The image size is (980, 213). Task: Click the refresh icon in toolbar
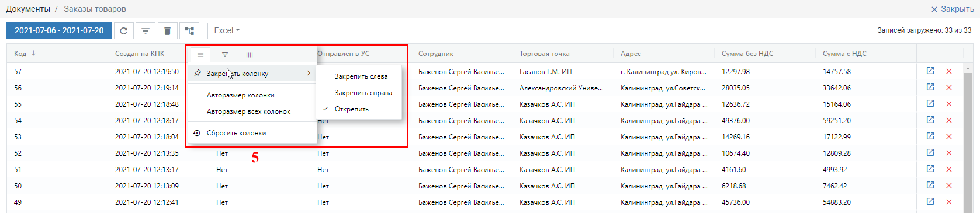(123, 31)
